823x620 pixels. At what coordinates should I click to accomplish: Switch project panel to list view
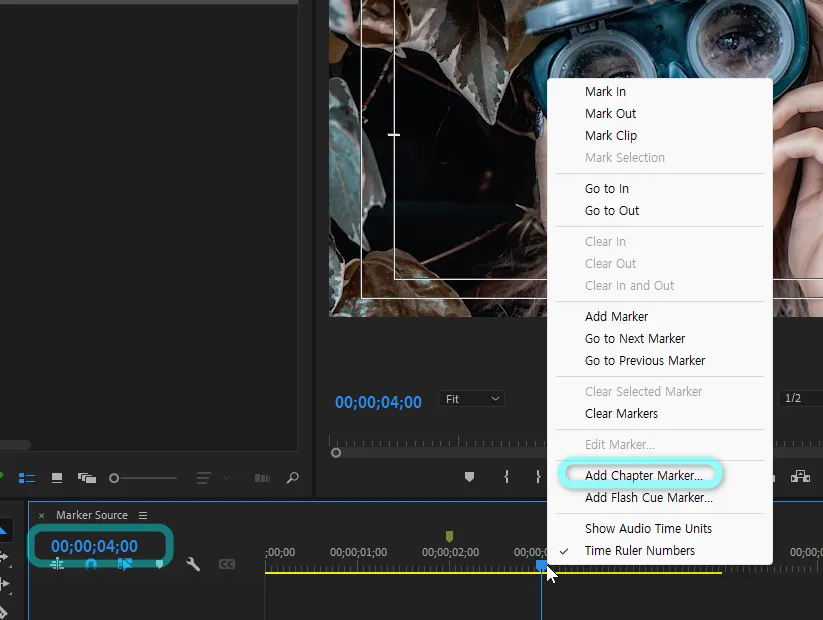click(x=28, y=478)
